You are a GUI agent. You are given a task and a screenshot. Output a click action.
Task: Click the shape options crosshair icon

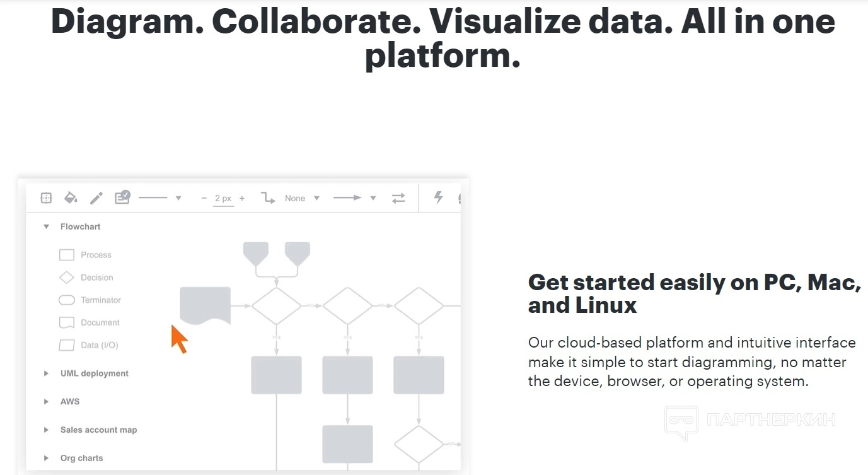[x=46, y=198]
